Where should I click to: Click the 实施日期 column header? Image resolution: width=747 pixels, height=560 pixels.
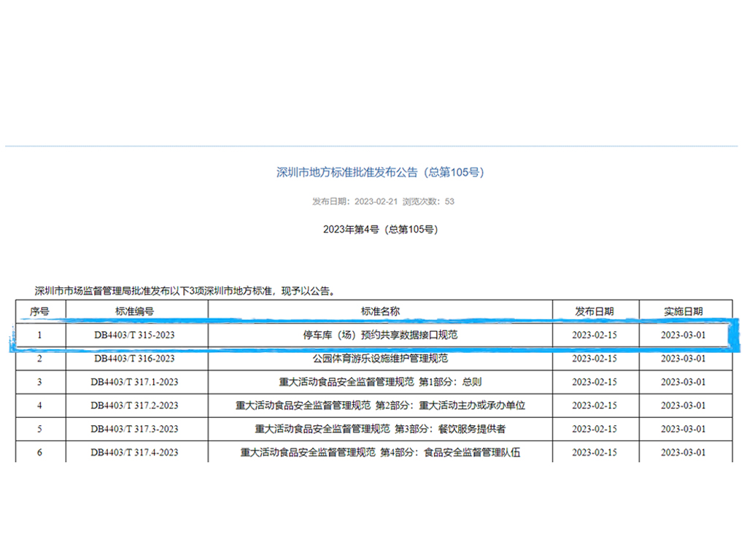684,311
